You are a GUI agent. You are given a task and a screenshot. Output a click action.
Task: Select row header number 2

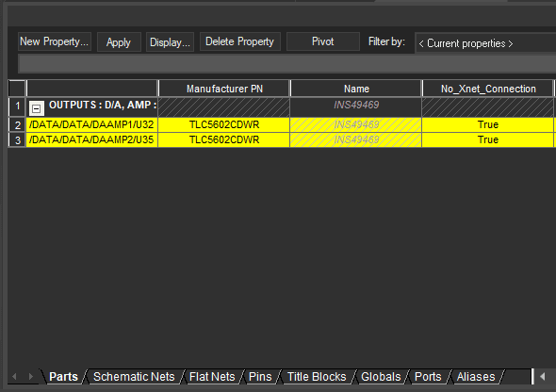(17, 125)
